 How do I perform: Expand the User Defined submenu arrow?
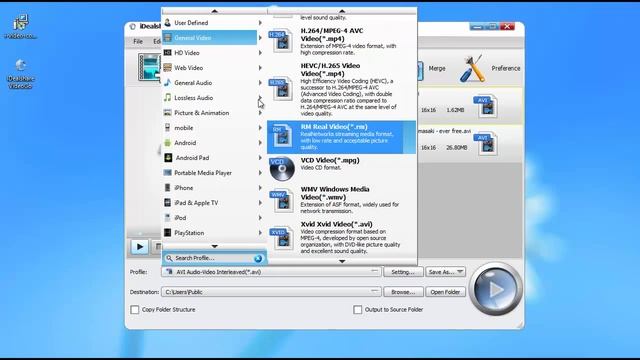tap(260, 23)
